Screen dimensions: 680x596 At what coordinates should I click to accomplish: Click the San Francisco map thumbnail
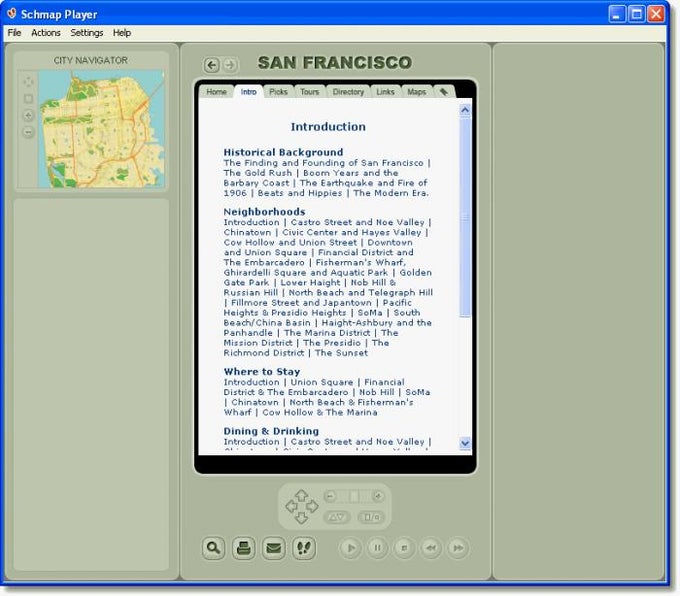(101, 129)
